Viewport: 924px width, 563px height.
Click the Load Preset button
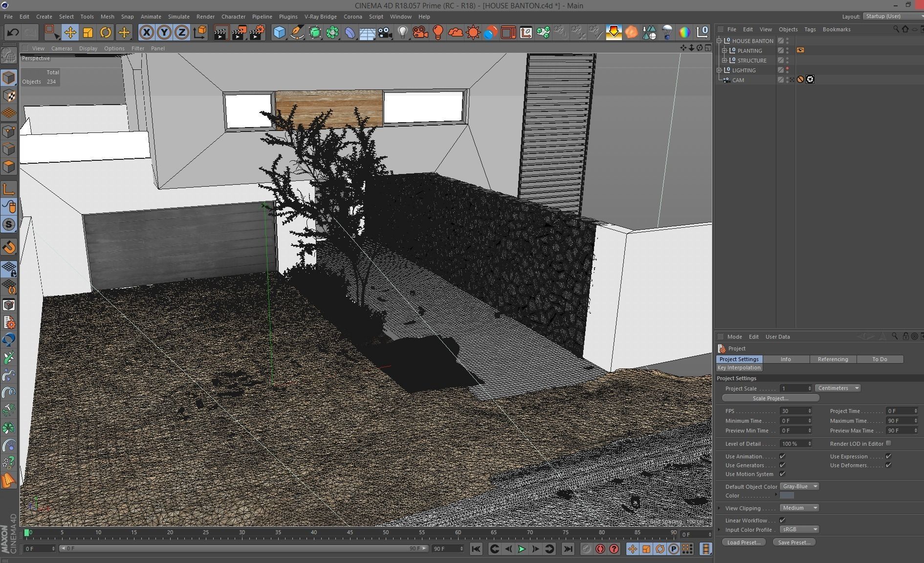744,542
